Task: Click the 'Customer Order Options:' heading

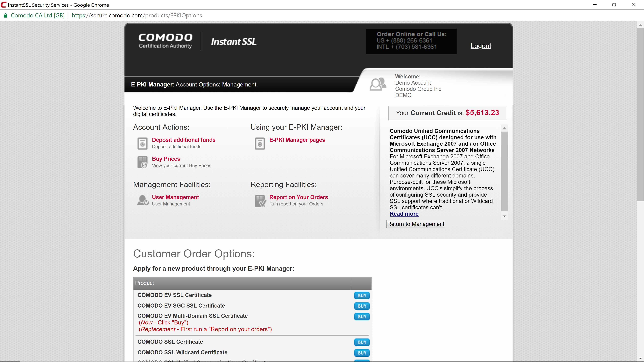Action: [194, 254]
